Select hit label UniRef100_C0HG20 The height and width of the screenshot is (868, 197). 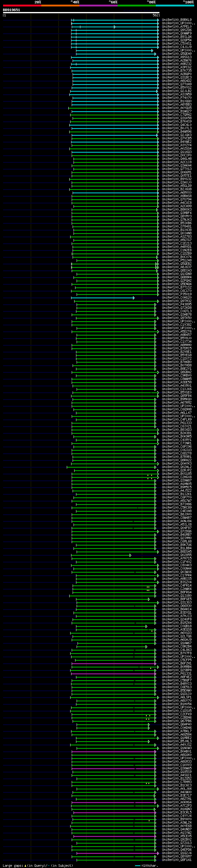pyautogui.click(x=177, y=298)
